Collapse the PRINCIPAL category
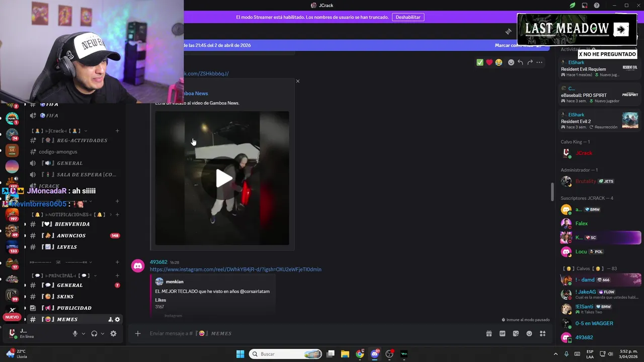The height and width of the screenshot is (362, 644). 64,276
